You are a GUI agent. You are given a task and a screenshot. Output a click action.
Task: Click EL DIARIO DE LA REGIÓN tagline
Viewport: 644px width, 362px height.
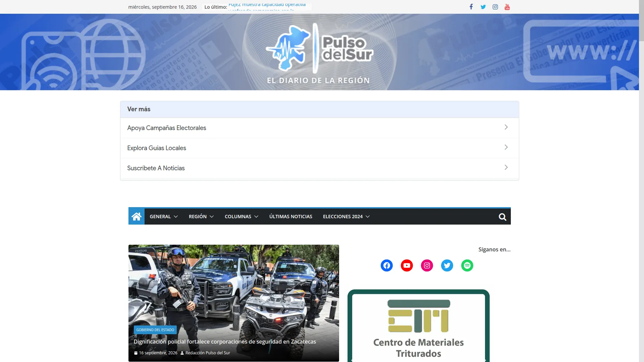coord(318,80)
